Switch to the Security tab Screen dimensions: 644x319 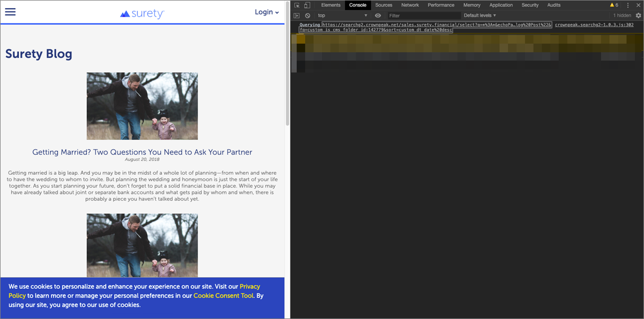coord(530,5)
